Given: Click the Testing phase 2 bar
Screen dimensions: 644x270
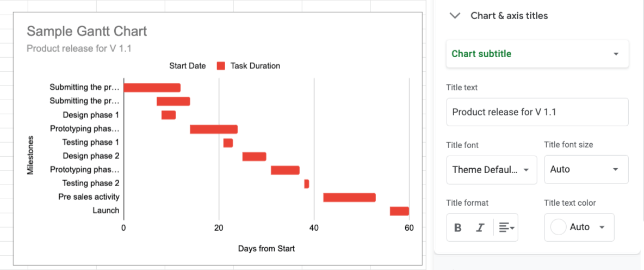Looking at the screenshot, I should coord(307,184).
